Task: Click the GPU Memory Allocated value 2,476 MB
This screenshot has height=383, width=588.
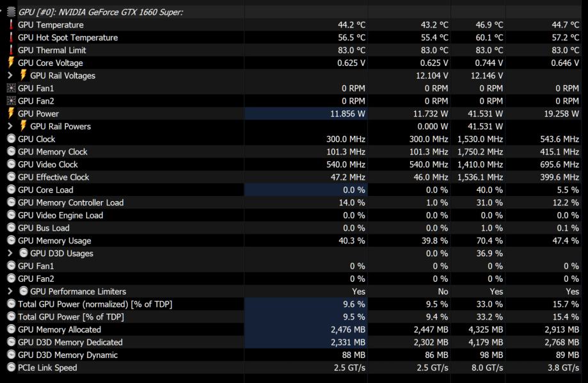Action: (345, 330)
